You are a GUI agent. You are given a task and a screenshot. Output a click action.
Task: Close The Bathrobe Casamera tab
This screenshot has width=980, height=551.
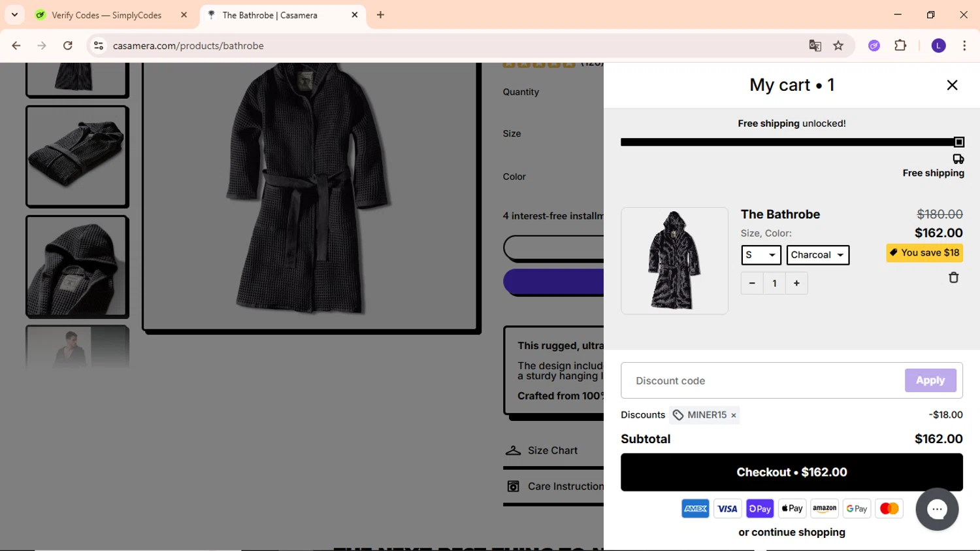coord(355,15)
